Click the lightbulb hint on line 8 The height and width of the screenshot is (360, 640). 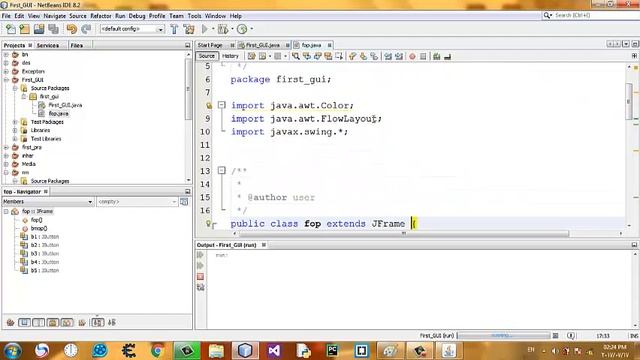(x=209, y=106)
